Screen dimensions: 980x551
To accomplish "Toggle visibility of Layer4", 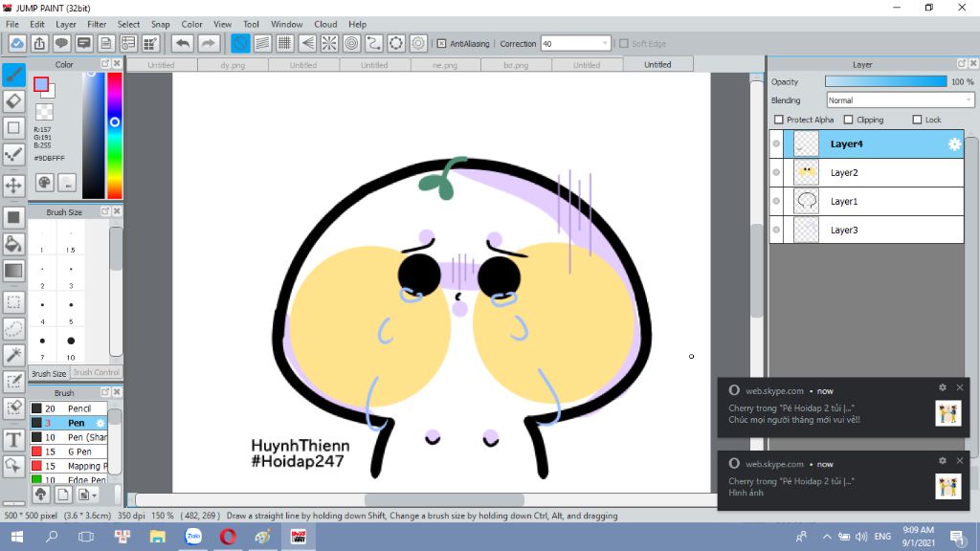I will pyautogui.click(x=776, y=143).
